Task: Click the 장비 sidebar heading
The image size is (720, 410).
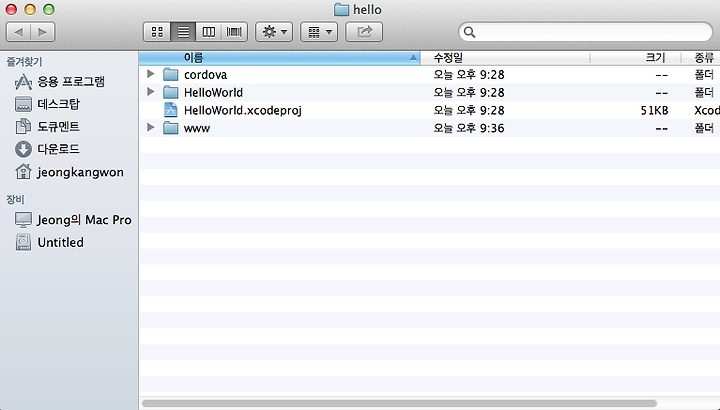Action: click(15, 200)
